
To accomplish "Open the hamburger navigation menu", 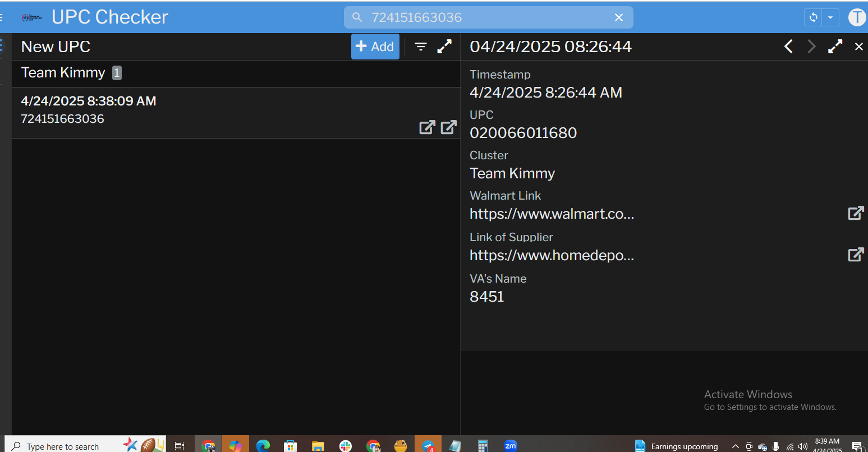I will tap(2, 17).
